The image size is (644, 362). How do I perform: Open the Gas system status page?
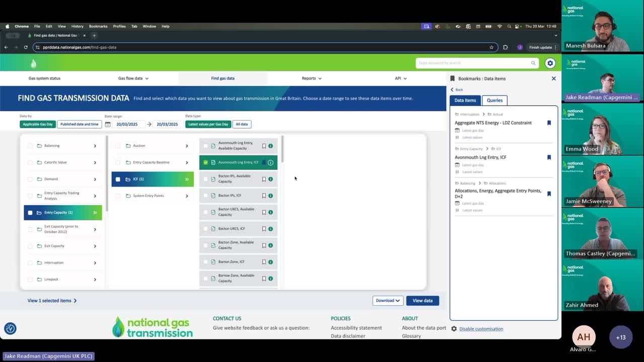44,78
